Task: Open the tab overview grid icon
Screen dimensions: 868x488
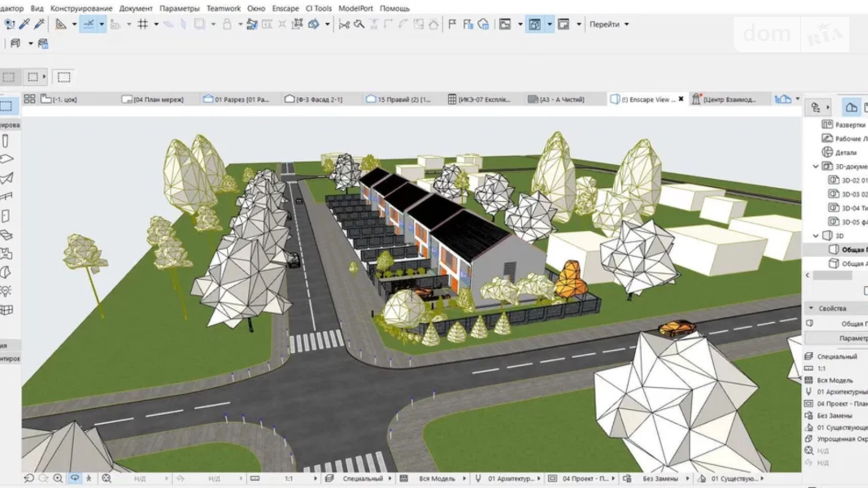Action: (x=30, y=99)
